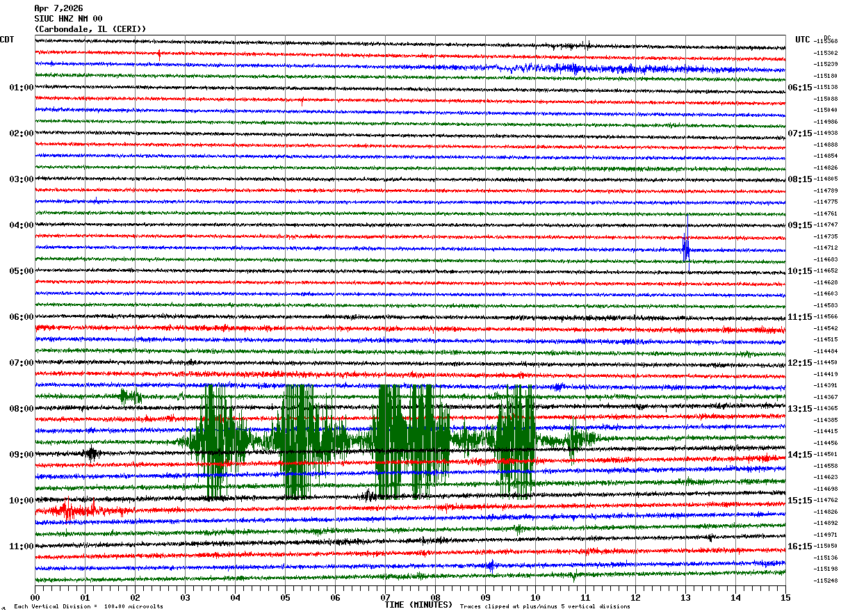Click the '13' minute tick label
This screenshot has width=841, height=616.
pos(685,597)
